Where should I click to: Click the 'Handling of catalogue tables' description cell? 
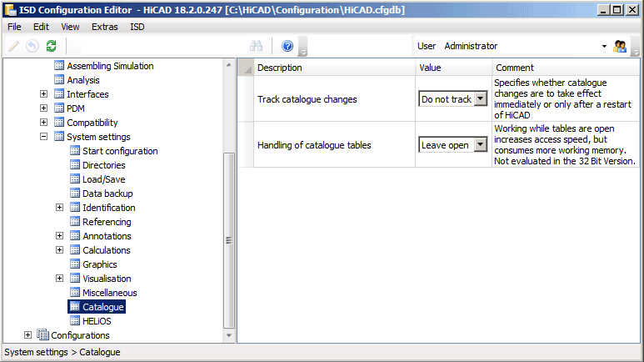[334, 145]
